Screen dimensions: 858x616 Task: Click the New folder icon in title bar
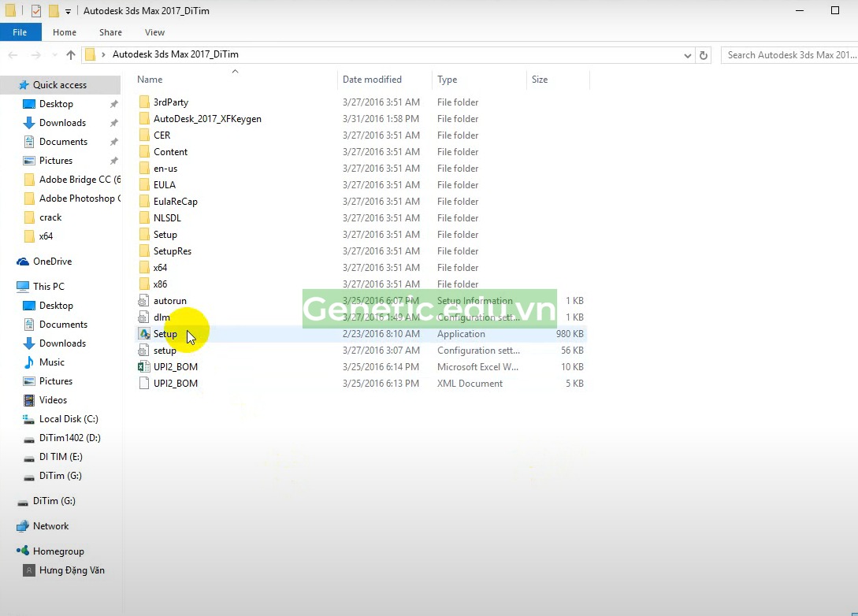click(x=53, y=10)
